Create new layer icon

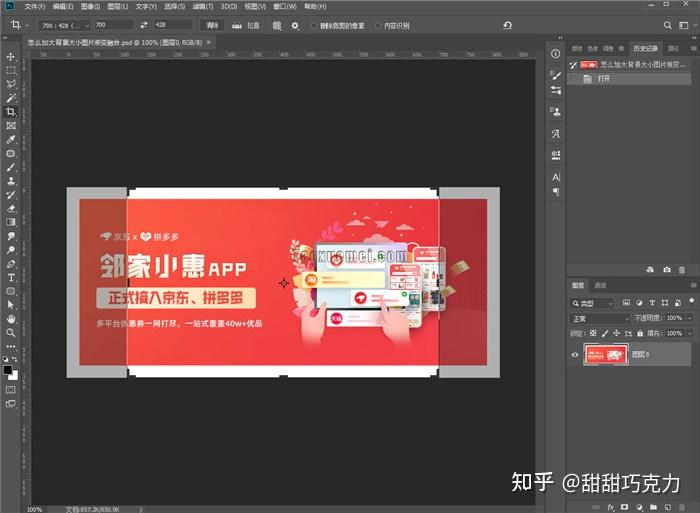tap(667, 507)
